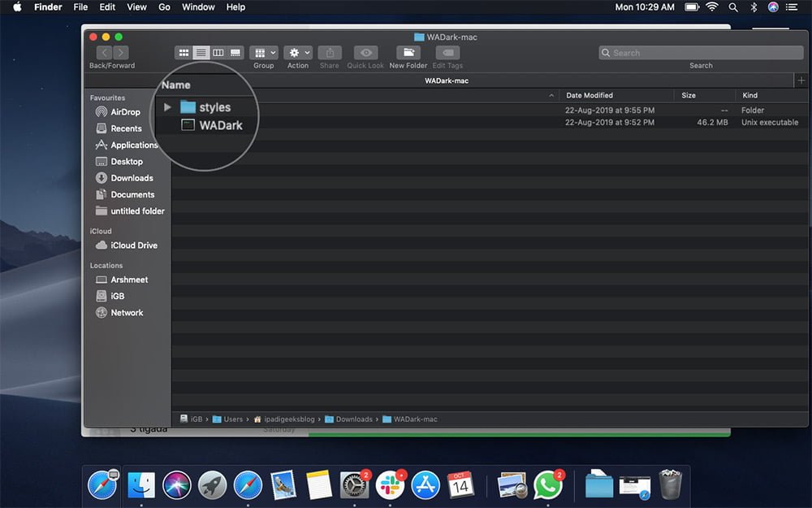Select the WADark-mac tab
This screenshot has height=508, width=812.
pos(447,80)
